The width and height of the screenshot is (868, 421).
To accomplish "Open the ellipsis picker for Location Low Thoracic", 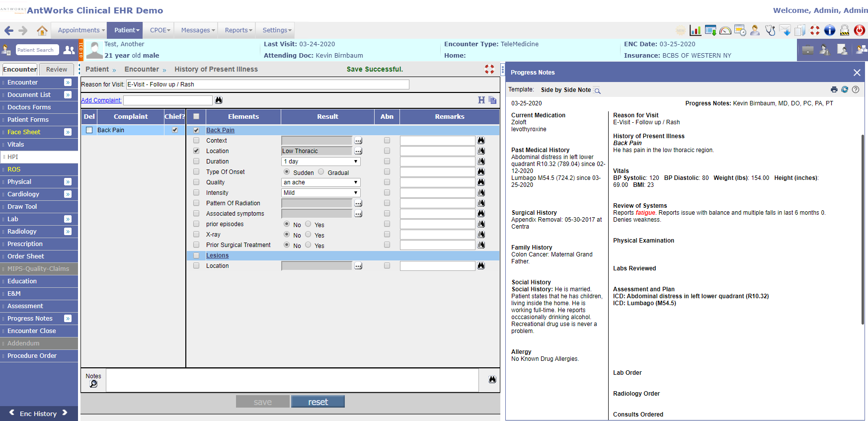I will click(358, 151).
